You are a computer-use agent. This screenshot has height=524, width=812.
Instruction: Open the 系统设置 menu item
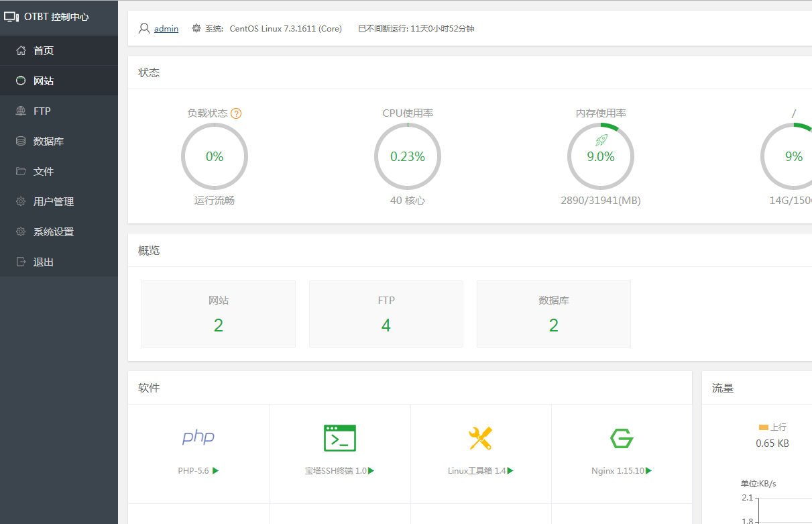[59, 231]
